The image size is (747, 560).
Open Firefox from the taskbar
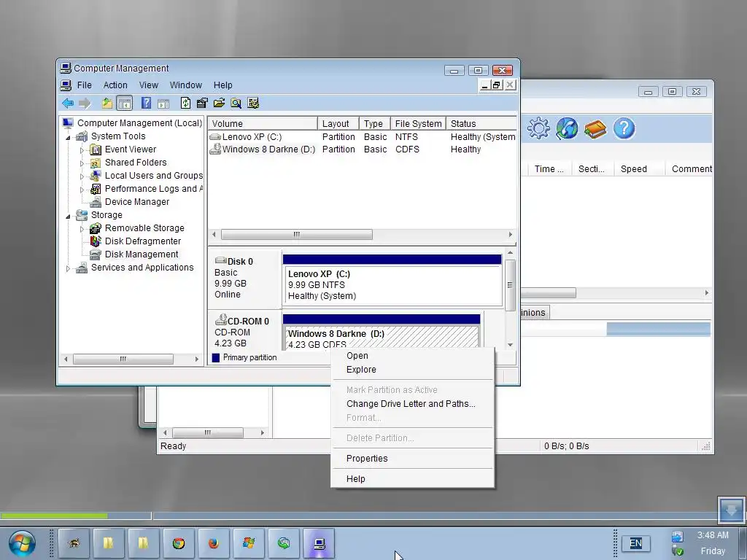[x=214, y=542]
